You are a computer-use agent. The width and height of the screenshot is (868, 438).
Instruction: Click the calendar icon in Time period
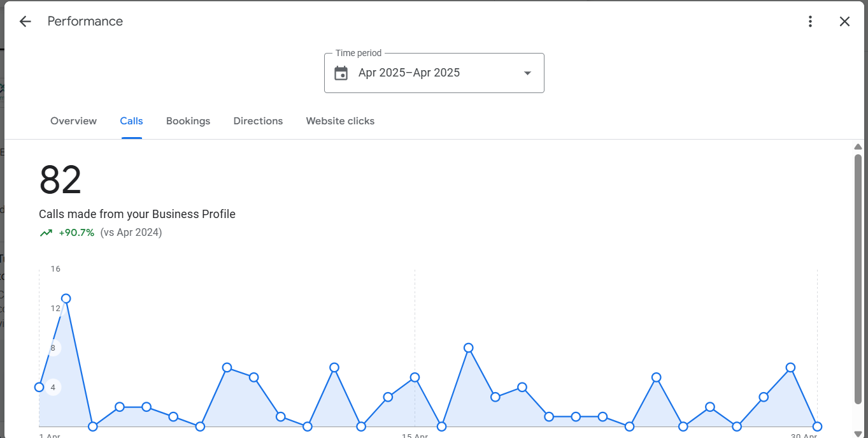(341, 73)
